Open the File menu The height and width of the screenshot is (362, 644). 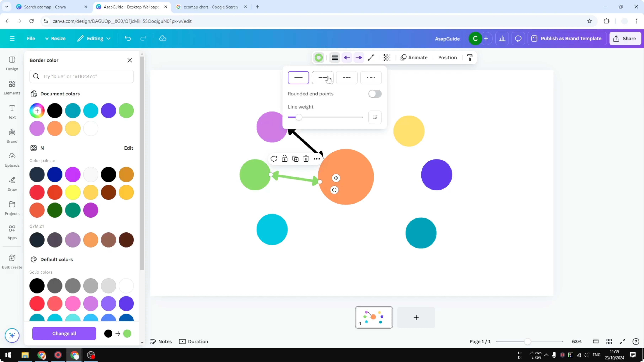(31, 38)
